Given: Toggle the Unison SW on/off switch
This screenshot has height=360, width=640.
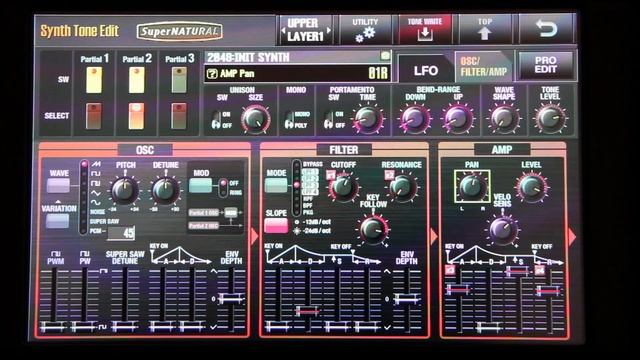Looking at the screenshot, I should click(216, 120).
